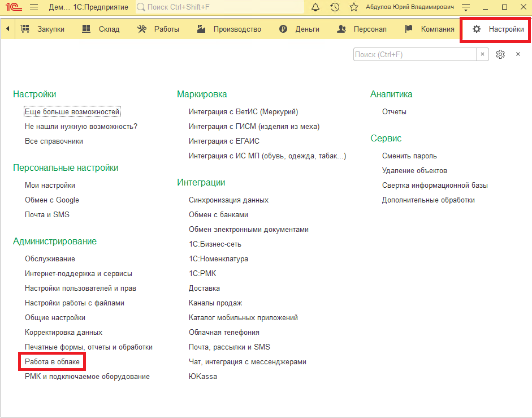Image resolution: width=532 pixels, height=418 pixels.
Task: Open Интеграция с ВетИС (Меркурий)
Action: click(243, 112)
